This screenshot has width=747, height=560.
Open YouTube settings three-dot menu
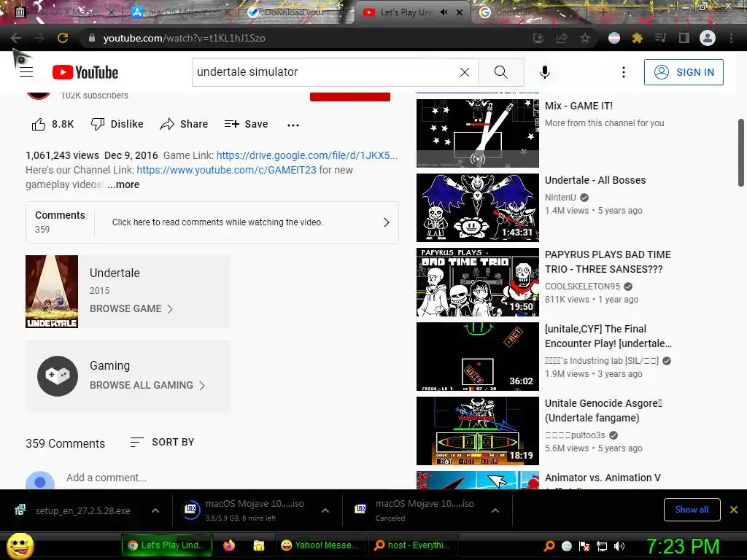623,72
